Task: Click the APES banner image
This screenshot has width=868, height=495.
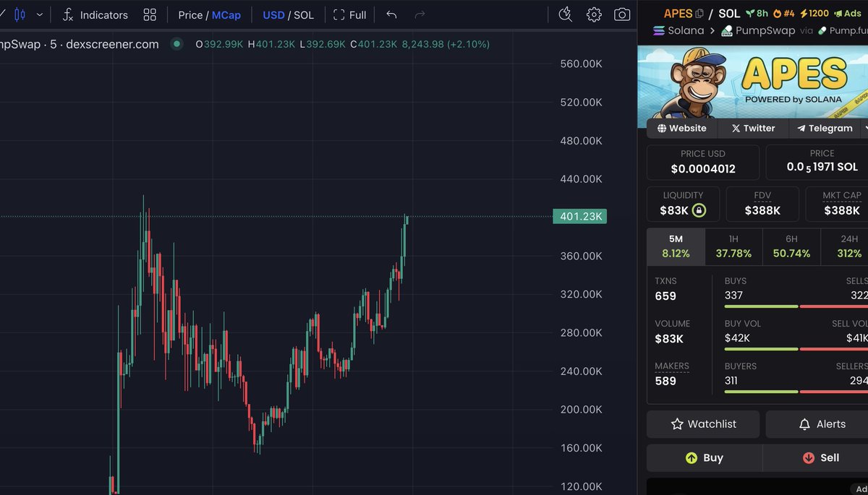Action: [x=753, y=82]
